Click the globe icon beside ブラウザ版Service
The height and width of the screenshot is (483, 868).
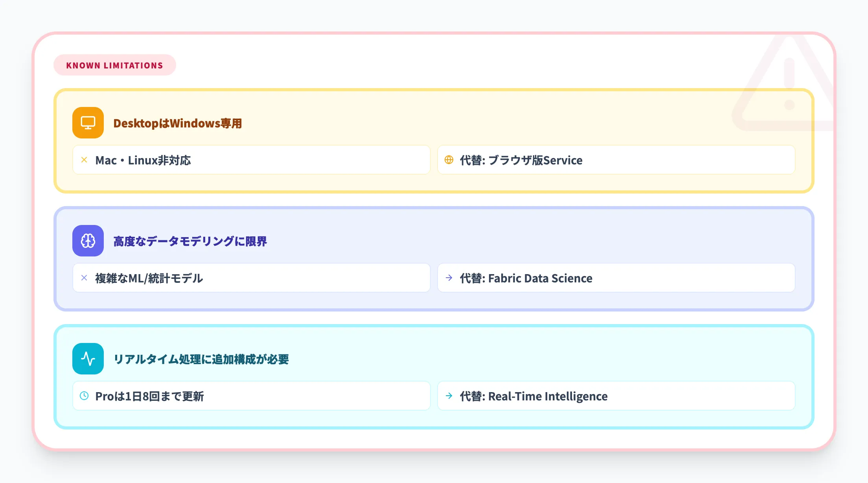click(449, 160)
